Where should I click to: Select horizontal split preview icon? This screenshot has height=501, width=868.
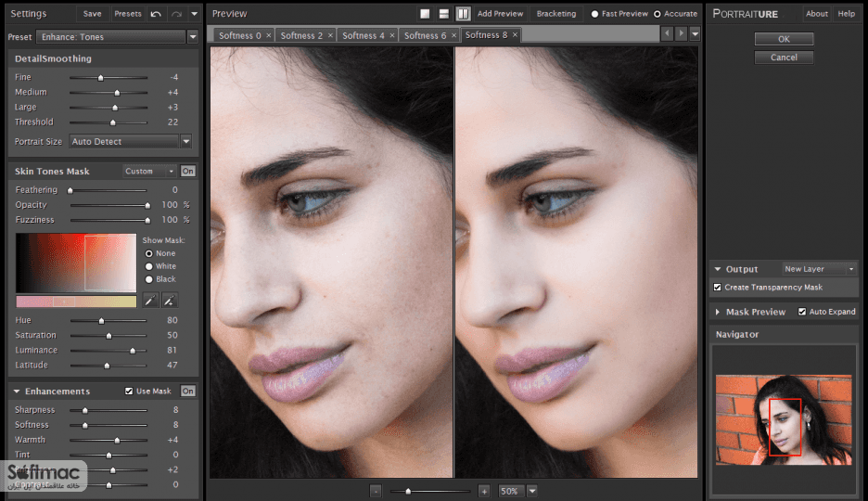tap(444, 14)
